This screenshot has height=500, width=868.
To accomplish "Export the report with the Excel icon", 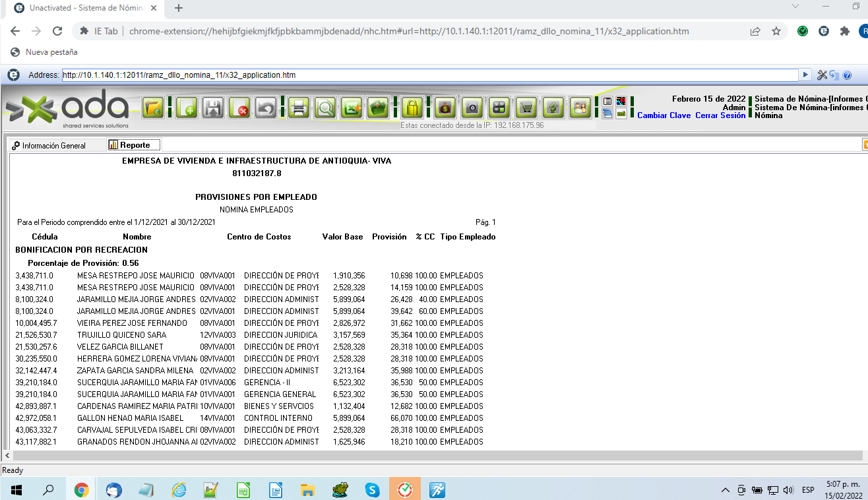I will 352,108.
